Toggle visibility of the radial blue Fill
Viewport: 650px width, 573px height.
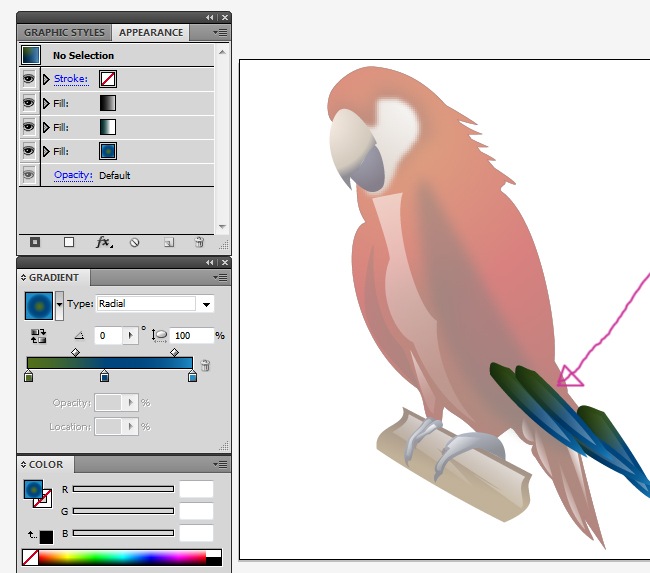point(29,151)
